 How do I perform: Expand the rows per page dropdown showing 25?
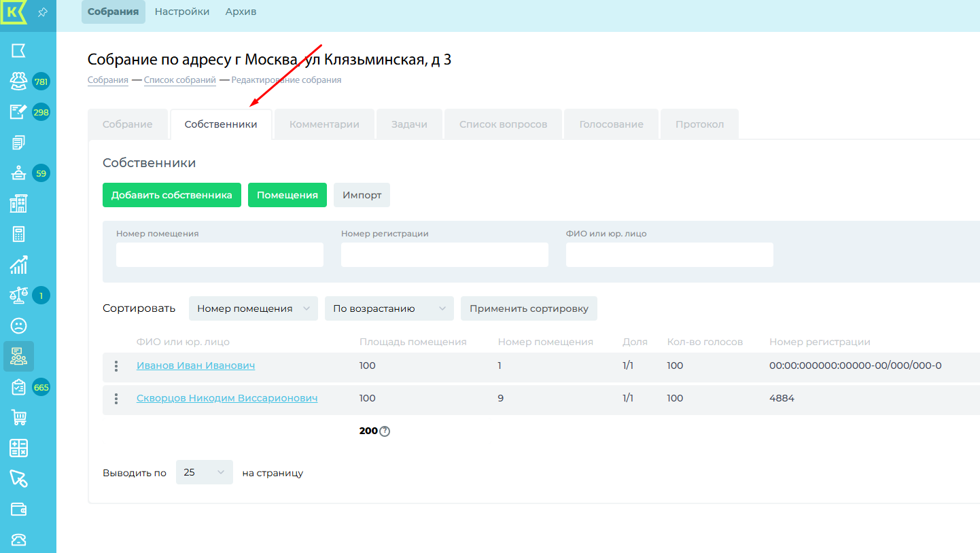[204, 472]
